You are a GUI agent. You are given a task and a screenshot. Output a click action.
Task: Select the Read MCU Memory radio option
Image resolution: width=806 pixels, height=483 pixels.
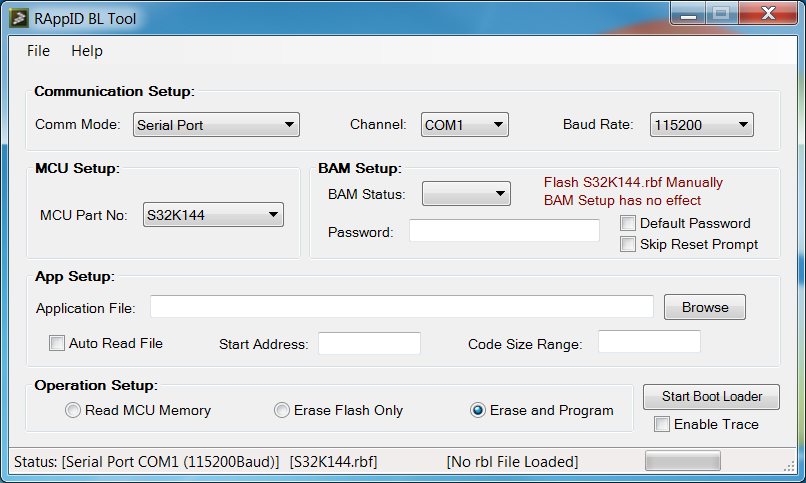click(72, 410)
